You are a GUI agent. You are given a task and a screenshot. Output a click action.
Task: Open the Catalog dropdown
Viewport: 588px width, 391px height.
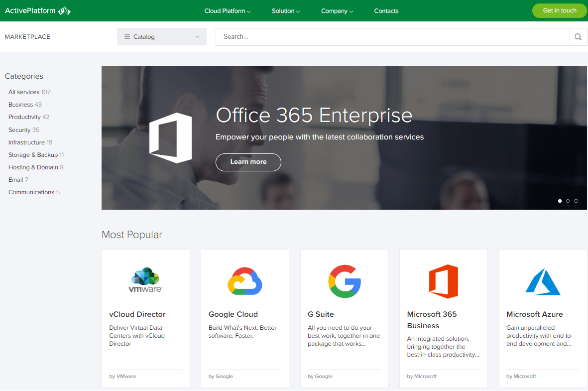pyautogui.click(x=162, y=37)
